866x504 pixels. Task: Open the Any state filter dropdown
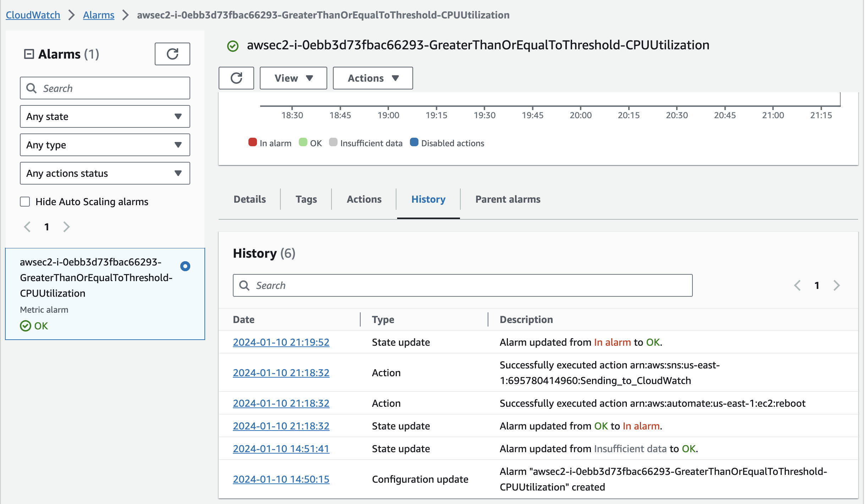[105, 116]
